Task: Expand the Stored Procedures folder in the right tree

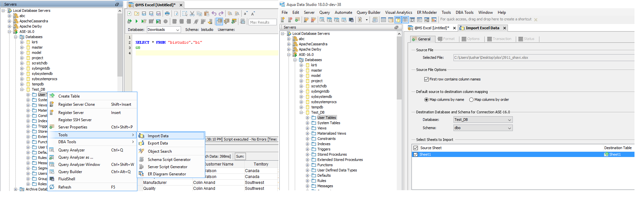Action: pos(308,154)
